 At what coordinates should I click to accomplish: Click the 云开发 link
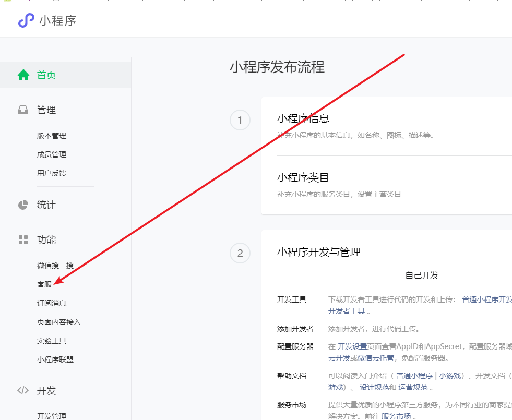339,358
